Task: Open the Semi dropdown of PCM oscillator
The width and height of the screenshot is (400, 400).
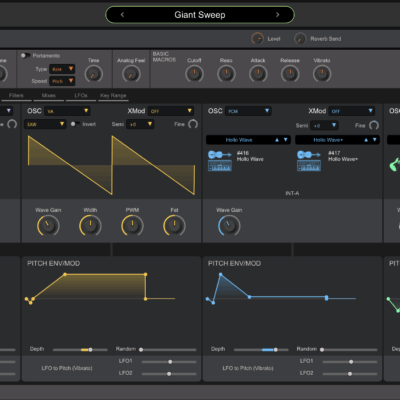Action: click(324, 126)
